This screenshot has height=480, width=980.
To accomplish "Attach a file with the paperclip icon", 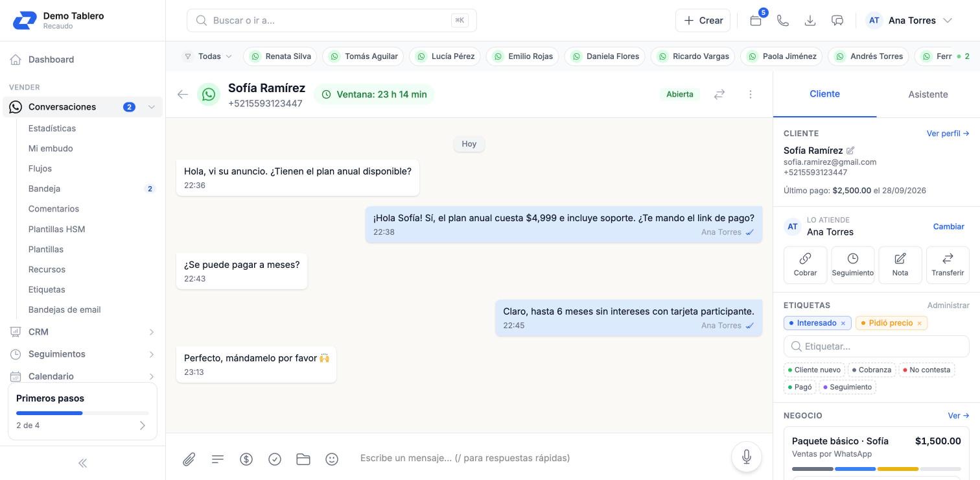I will tap(189, 459).
